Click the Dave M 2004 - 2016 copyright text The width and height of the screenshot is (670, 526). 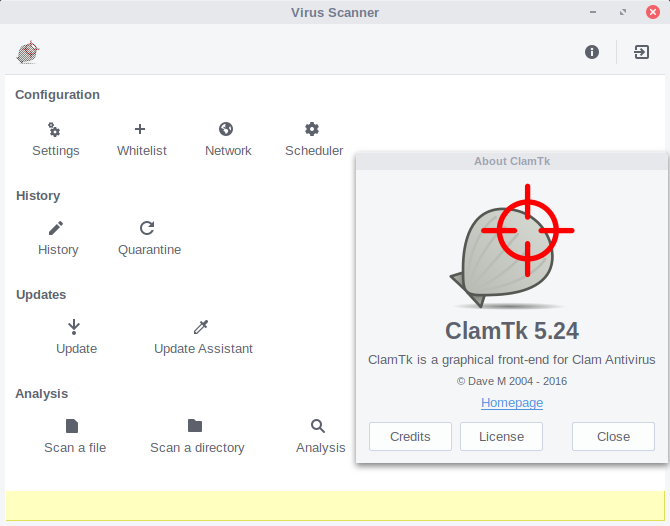tap(512, 381)
